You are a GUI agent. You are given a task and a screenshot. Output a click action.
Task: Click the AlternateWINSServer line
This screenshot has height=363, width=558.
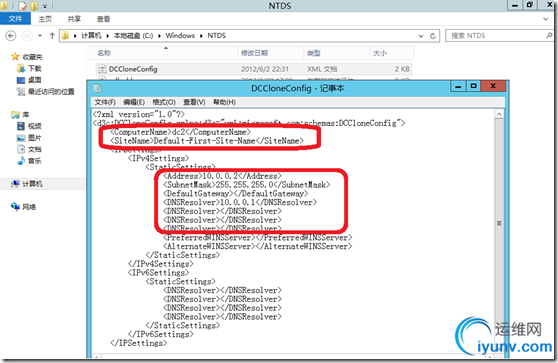258,246
